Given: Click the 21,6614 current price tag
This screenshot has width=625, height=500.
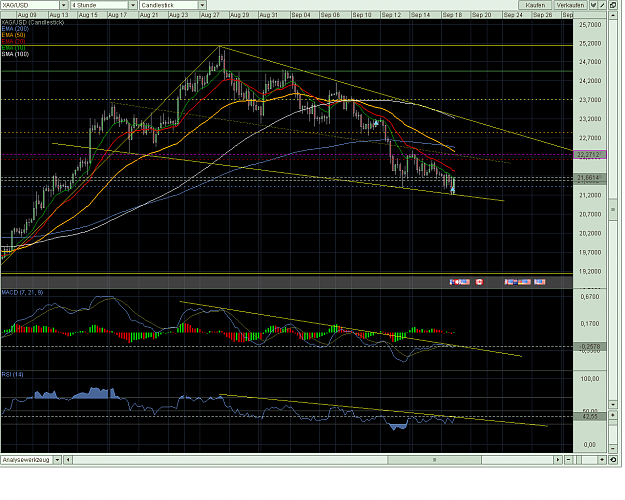Looking at the screenshot, I should [590, 177].
